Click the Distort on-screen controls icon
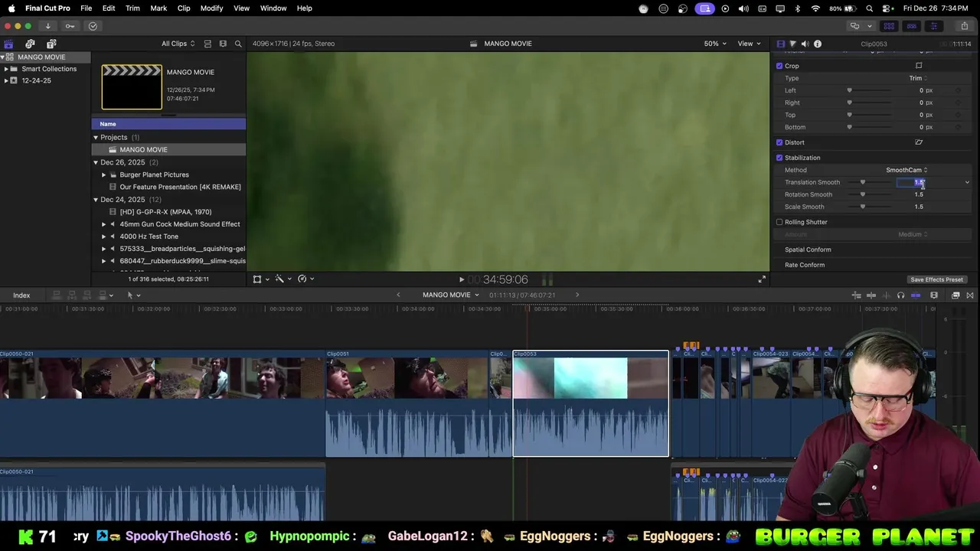 pos(919,142)
